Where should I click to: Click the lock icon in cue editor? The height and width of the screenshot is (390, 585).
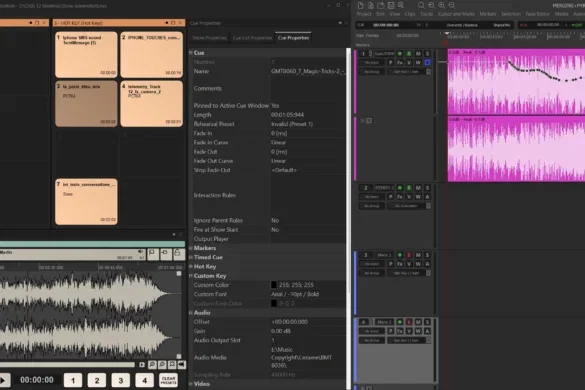click(178, 253)
